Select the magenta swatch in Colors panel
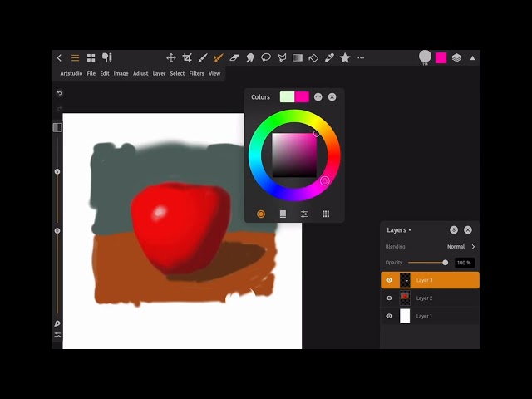 [x=302, y=96]
